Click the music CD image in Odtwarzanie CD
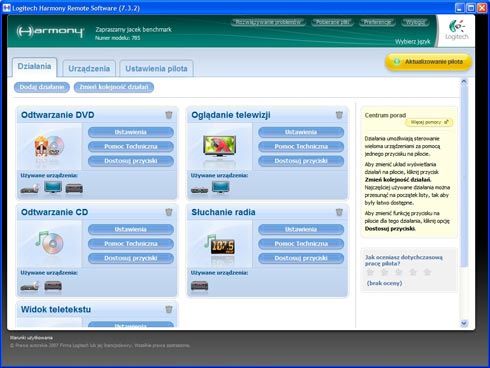 click(x=50, y=243)
